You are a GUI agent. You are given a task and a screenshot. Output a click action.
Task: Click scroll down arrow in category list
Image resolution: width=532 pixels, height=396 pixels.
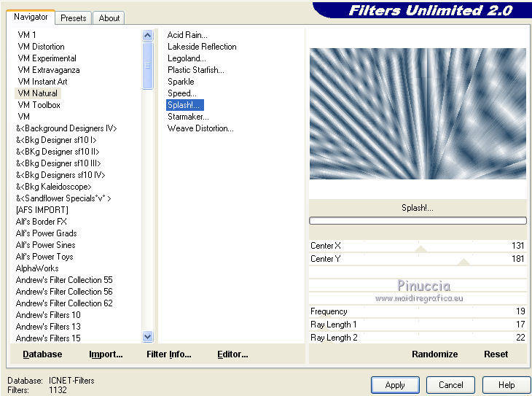click(x=148, y=337)
